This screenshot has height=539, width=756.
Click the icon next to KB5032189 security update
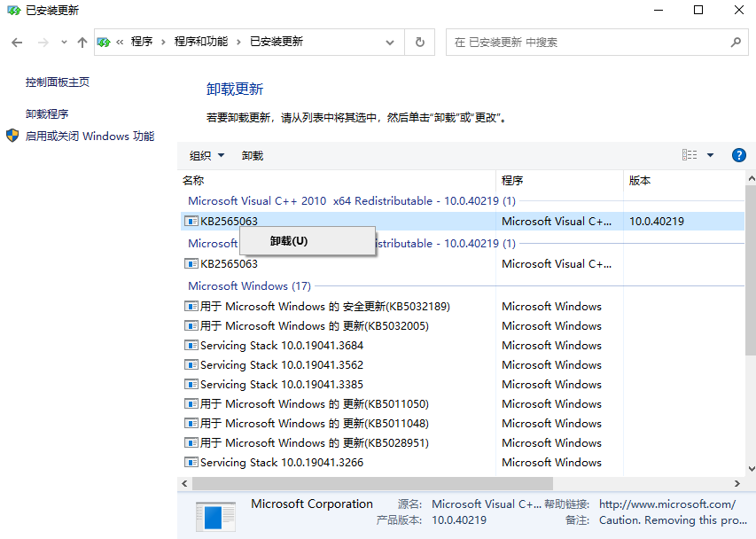click(191, 307)
